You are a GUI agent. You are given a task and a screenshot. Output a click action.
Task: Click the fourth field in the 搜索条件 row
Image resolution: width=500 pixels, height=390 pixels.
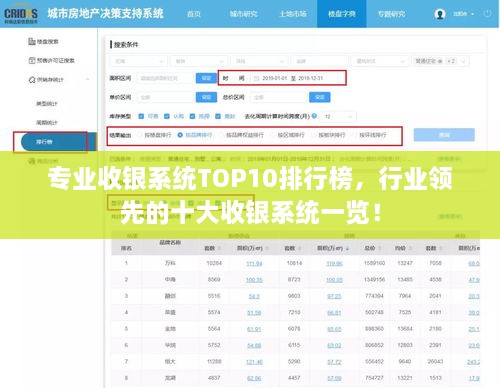click(x=320, y=61)
